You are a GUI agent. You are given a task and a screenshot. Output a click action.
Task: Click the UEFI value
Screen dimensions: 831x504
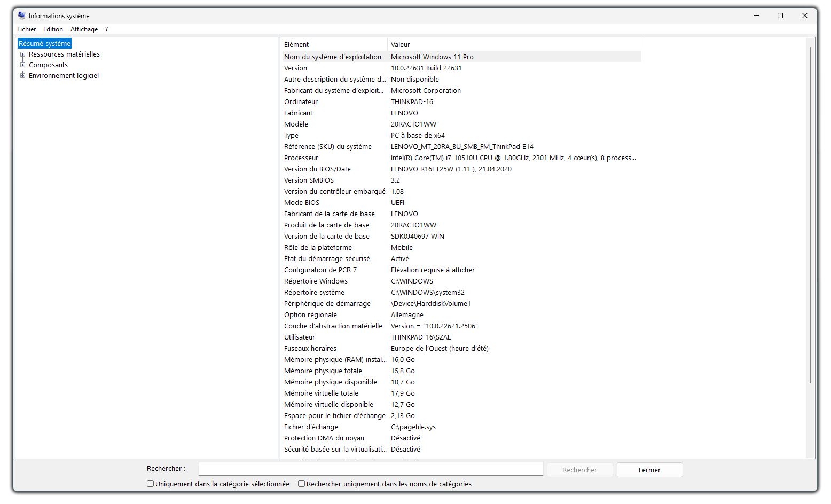(397, 203)
